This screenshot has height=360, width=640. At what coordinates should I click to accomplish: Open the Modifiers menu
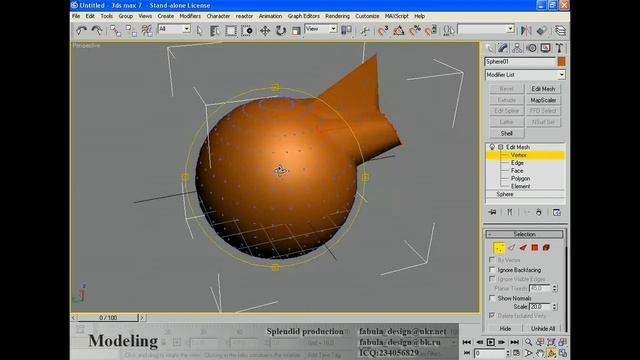point(190,16)
